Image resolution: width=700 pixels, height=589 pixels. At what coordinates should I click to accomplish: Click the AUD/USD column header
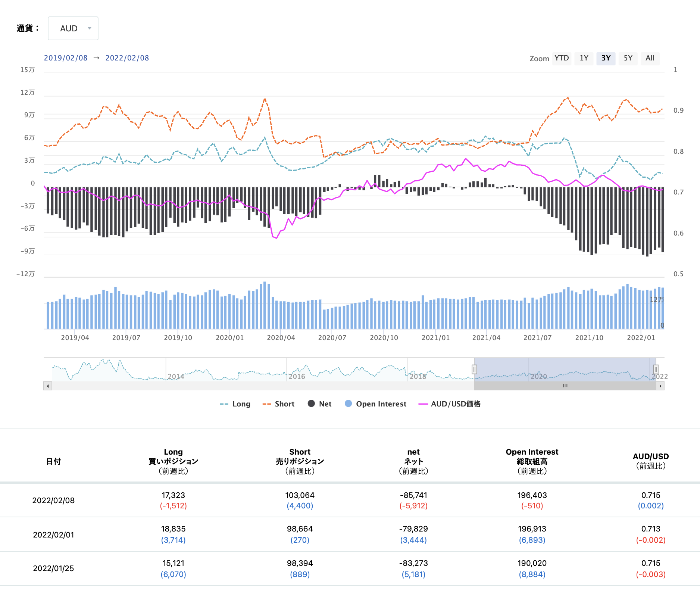[x=651, y=461]
